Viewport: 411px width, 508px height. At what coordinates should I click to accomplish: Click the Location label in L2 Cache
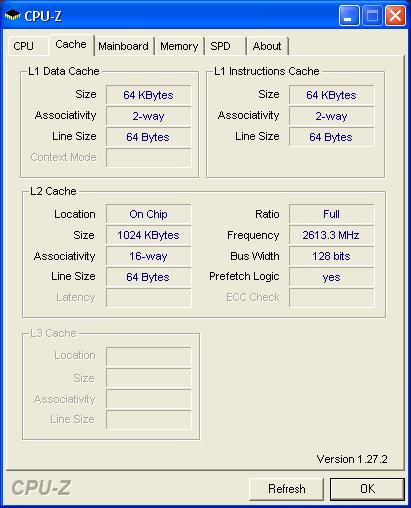pyautogui.click(x=75, y=214)
